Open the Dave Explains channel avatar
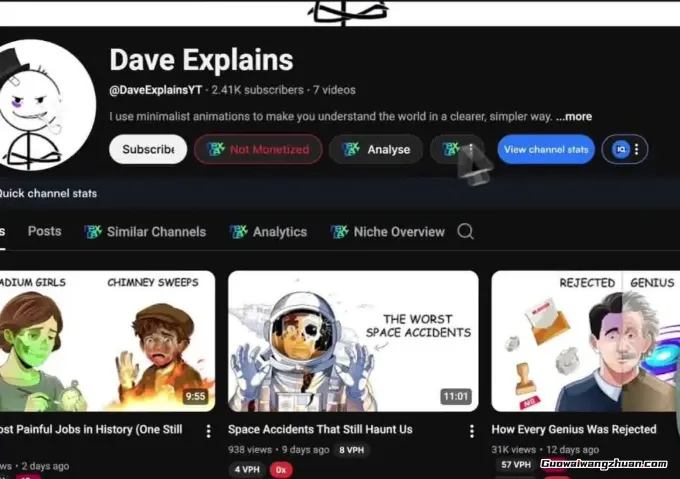 click(46, 105)
